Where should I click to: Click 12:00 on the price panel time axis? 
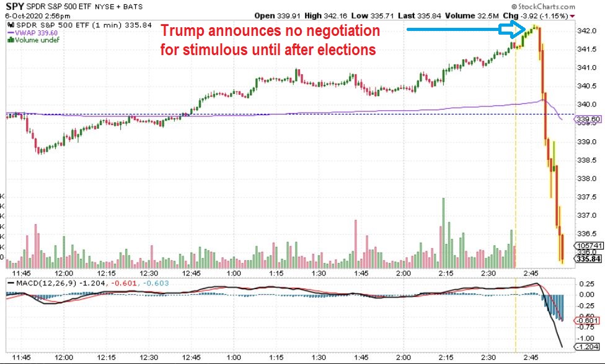(64, 274)
